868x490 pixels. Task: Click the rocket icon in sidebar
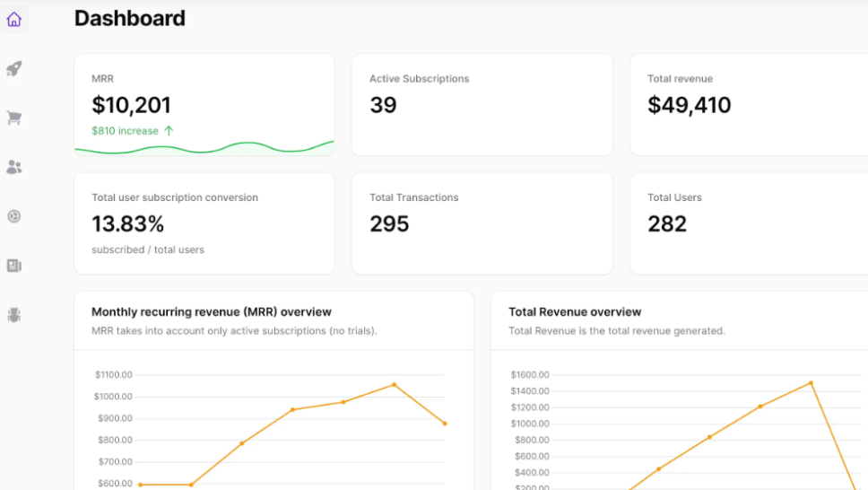[x=13, y=69]
